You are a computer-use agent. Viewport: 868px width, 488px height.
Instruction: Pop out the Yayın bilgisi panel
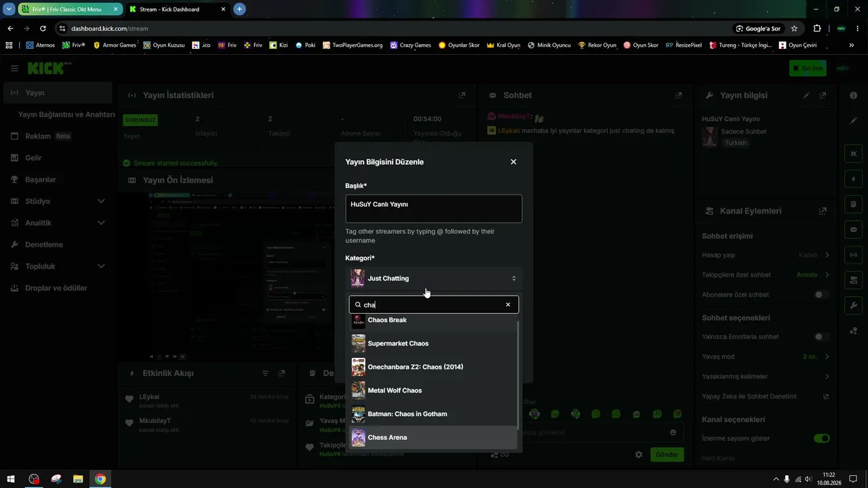(x=823, y=96)
